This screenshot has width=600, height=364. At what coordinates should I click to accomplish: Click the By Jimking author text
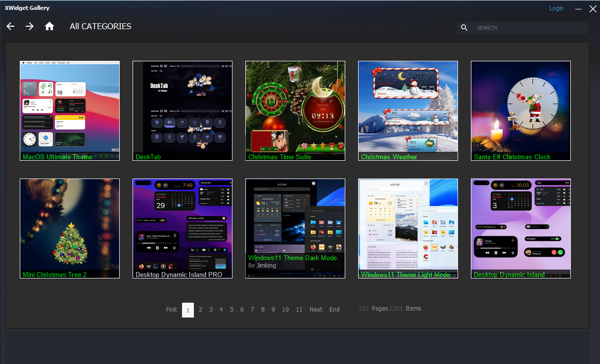tap(262, 266)
